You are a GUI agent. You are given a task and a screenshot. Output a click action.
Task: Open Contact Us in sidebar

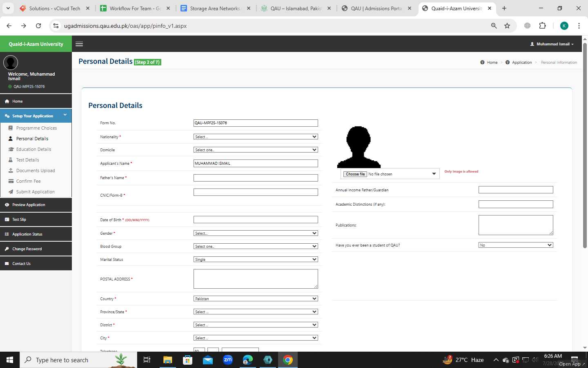tap(36, 264)
